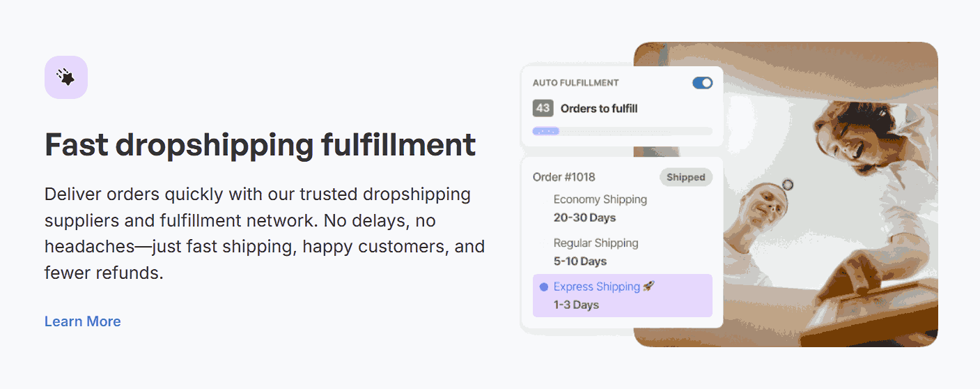Open the Learn More link

pyautogui.click(x=83, y=321)
